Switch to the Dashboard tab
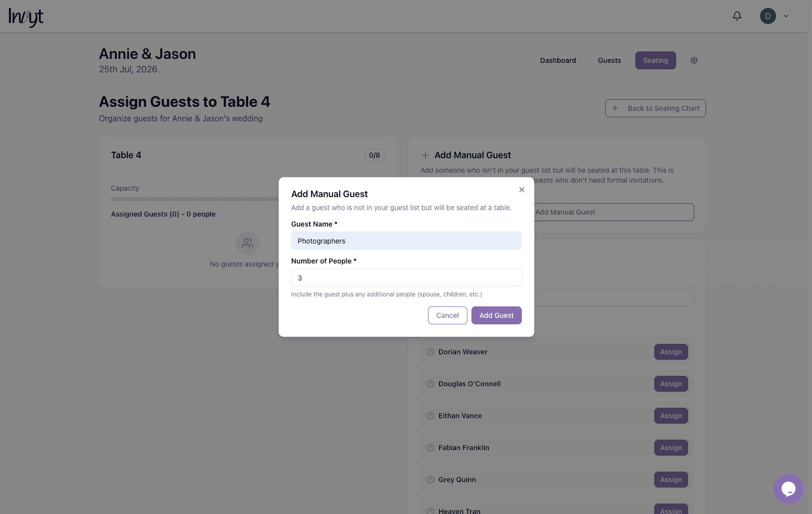This screenshot has height=514, width=812. click(x=558, y=60)
